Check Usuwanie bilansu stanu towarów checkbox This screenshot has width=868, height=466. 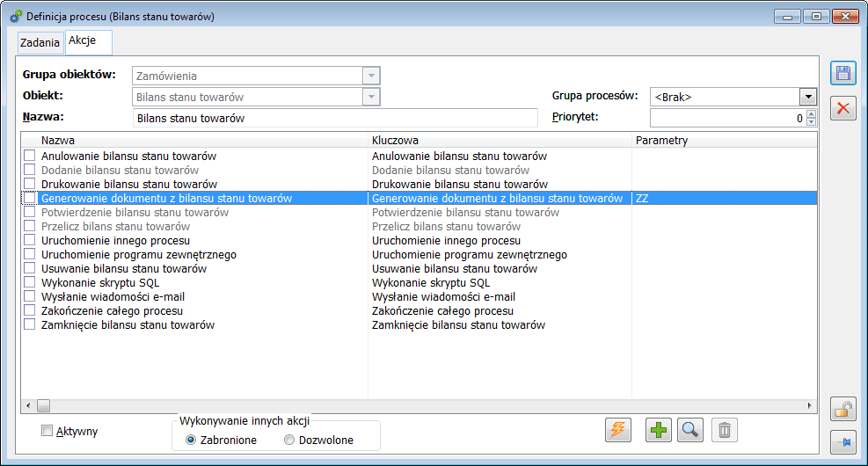point(29,268)
